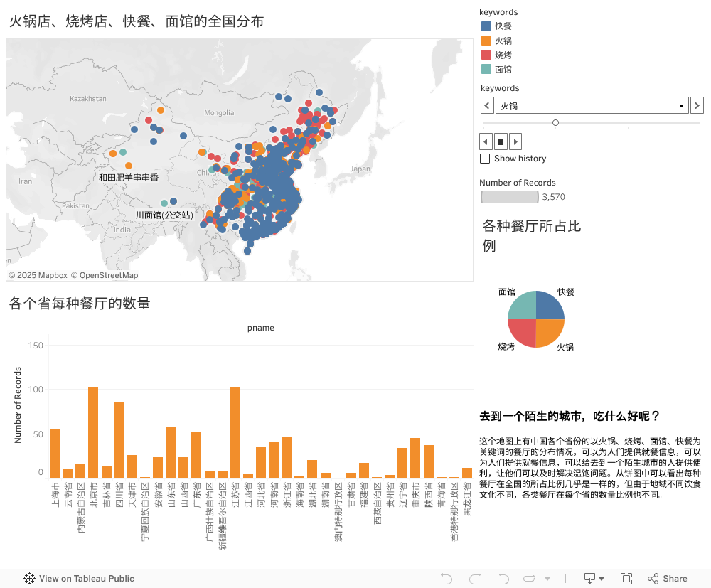The image size is (711, 588).
Task: Enter full screen mode
Action: (626, 578)
